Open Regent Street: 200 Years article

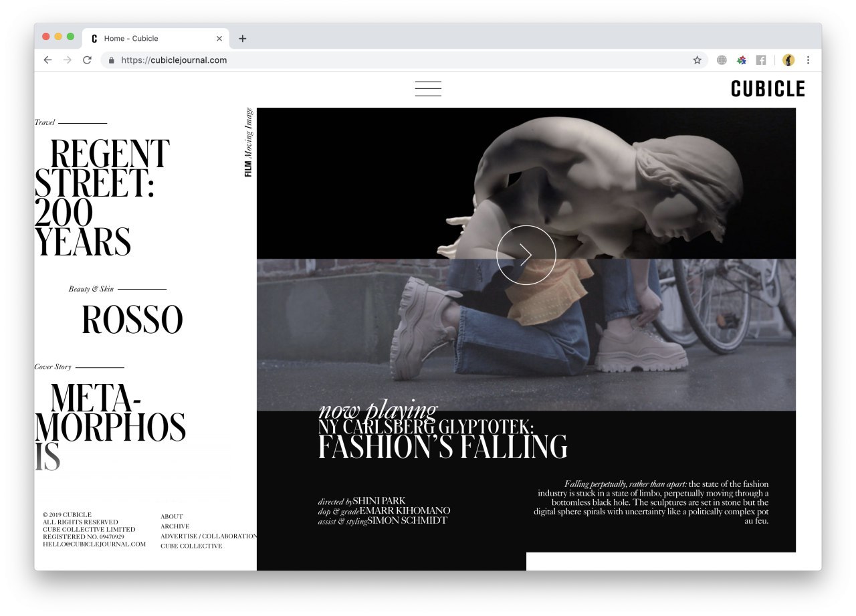click(x=102, y=198)
